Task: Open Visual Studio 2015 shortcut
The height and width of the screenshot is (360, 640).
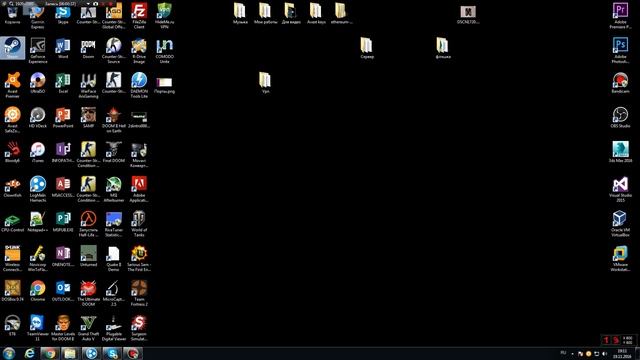Action: coord(620,189)
